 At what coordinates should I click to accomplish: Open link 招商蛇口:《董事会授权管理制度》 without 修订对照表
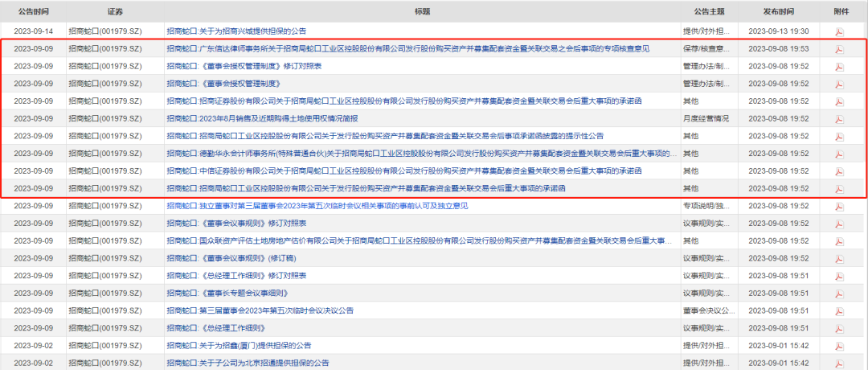[x=224, y=84]
